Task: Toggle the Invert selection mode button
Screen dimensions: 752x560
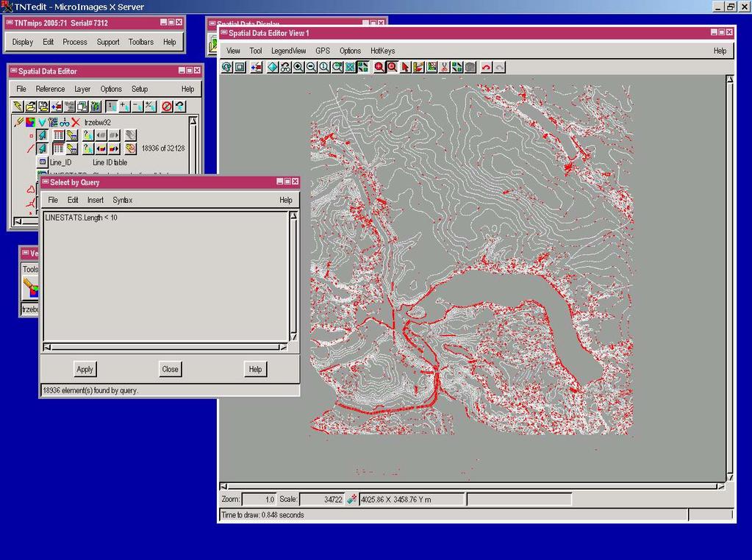Action: coord(150,106)
